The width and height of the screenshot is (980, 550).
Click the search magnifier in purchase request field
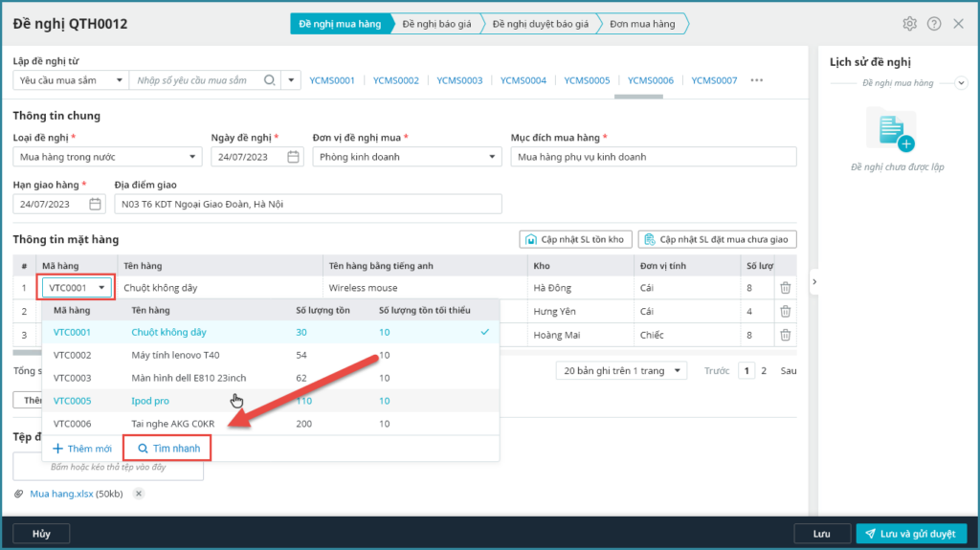tap(270, 80)
